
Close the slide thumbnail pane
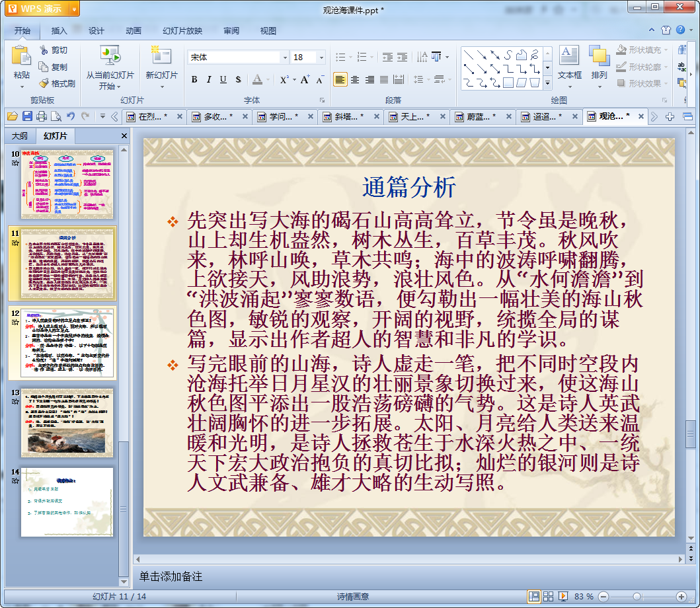pos(124,135)
